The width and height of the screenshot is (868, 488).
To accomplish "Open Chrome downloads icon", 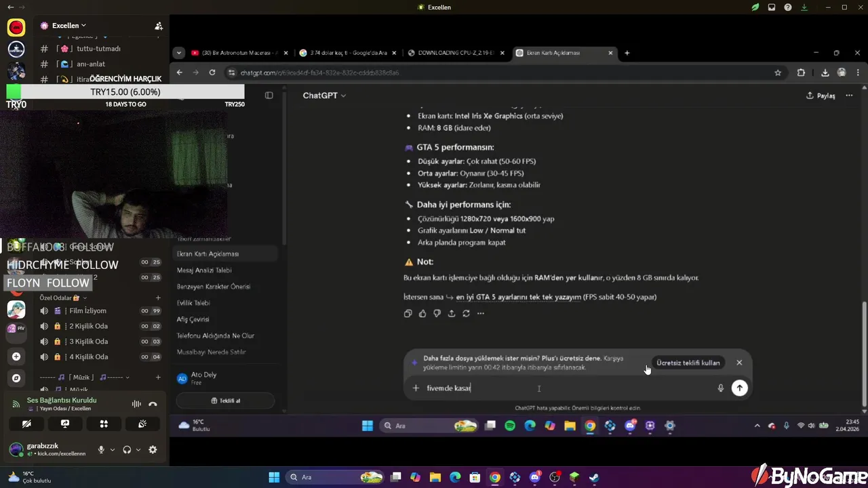I will [825, 73].
